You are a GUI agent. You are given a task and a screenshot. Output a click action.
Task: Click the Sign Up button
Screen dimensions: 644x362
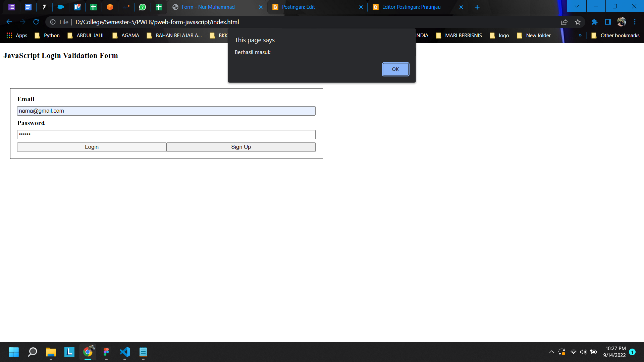coord(241,147)
